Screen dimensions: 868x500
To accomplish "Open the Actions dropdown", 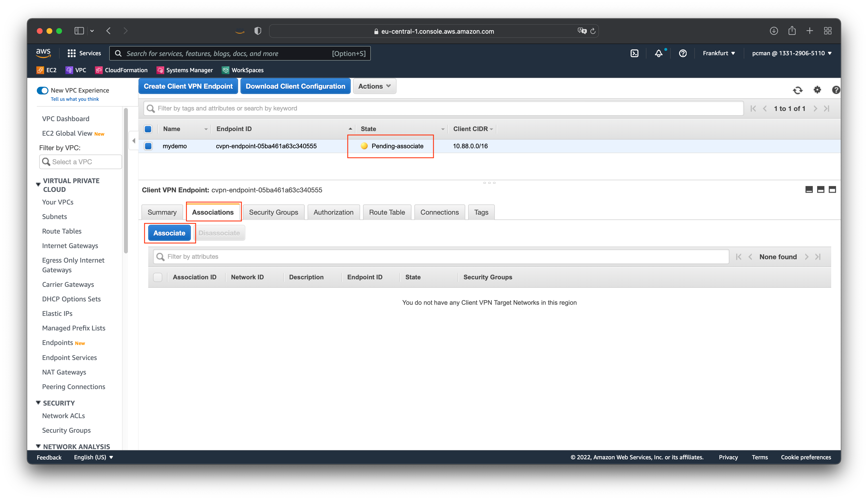I will click(374, 86).
